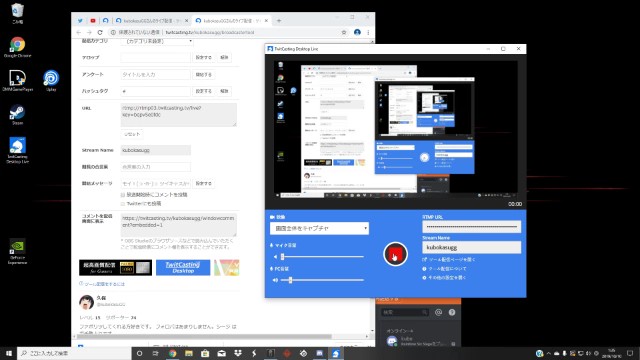Click the TwitCasting Desktop banner

point(183,268)
